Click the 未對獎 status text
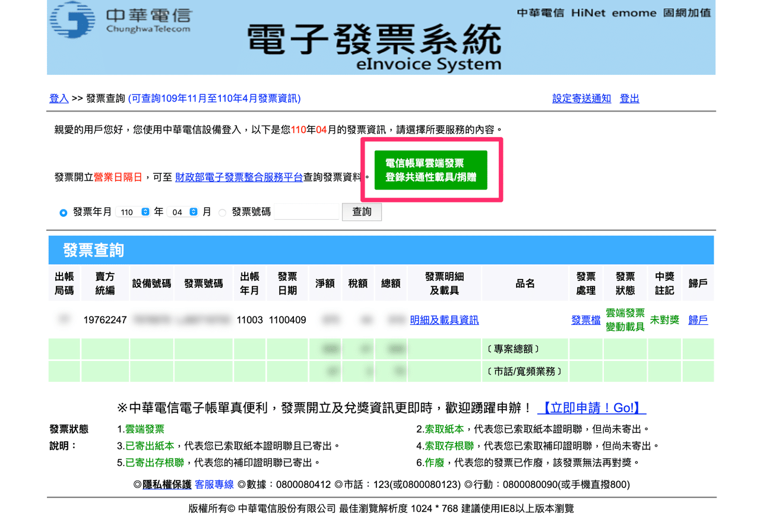The image size is (760, 532). (664, 320)
